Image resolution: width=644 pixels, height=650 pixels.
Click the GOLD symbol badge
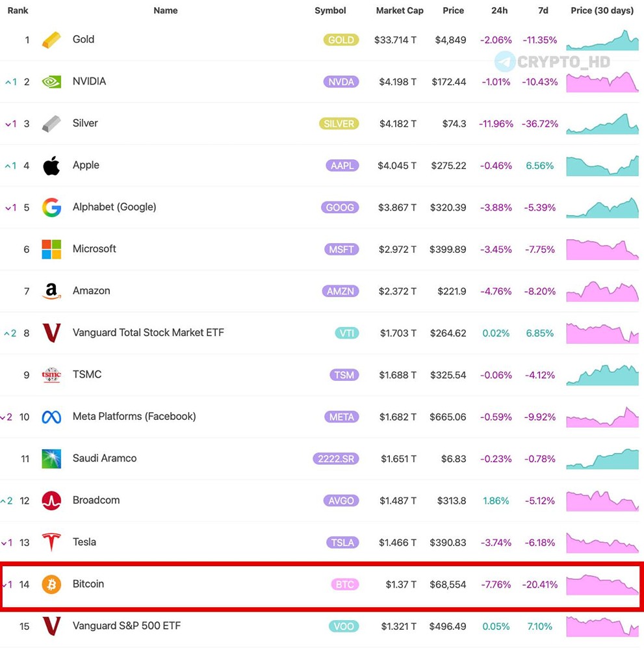tap(341, 40)
